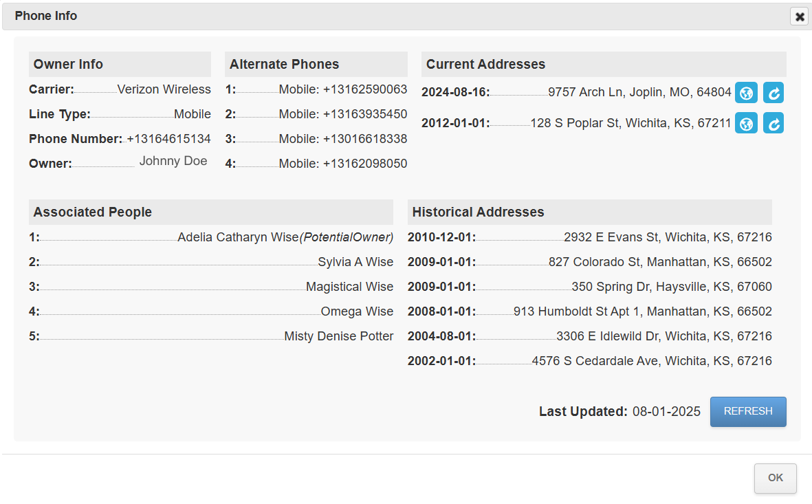Open globe map for Wichita Poplar address

click(746, 123)
